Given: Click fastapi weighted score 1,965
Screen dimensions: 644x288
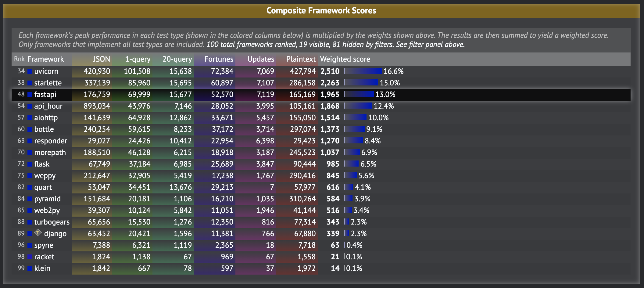Looking at the screenshot, I should point(330,95).
